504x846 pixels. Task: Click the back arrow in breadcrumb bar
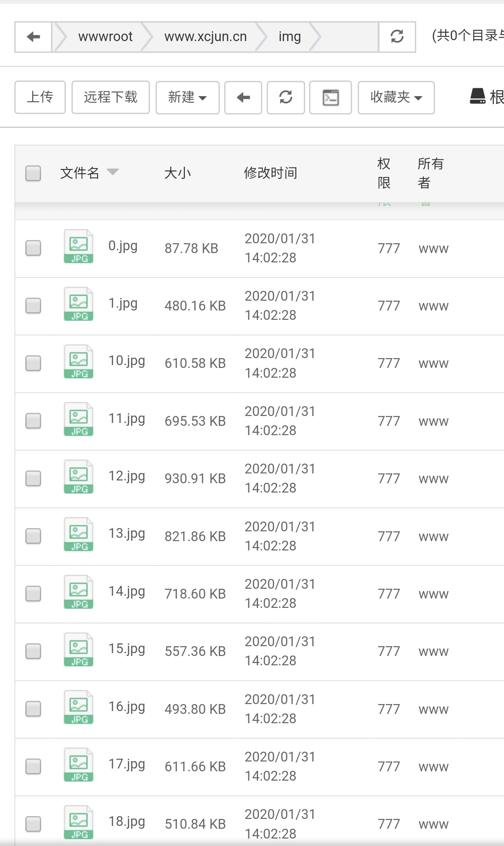(x=33, y=37)
